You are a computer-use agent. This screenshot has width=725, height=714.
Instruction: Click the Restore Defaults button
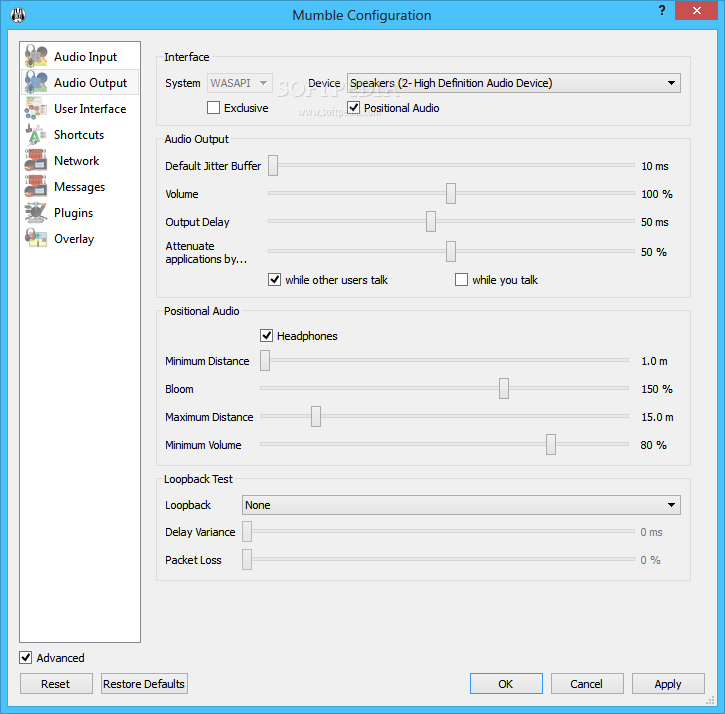[x=144, y=684]
